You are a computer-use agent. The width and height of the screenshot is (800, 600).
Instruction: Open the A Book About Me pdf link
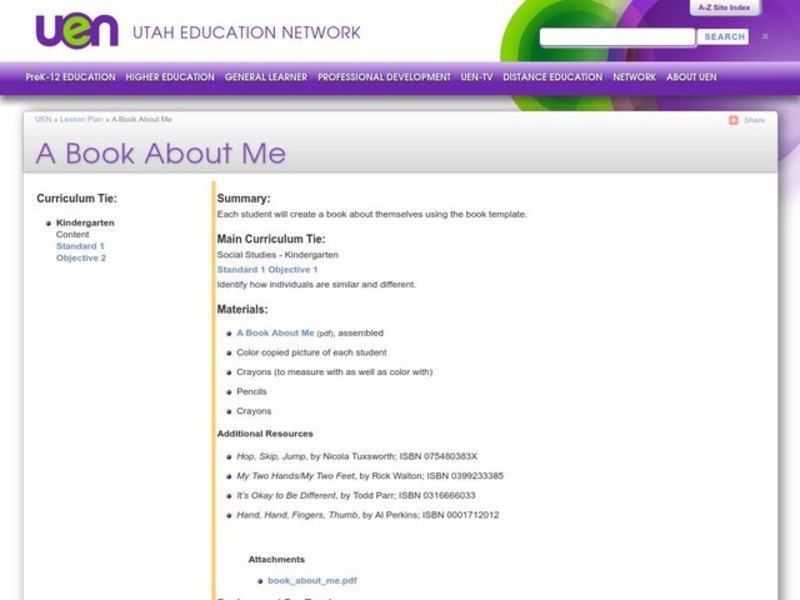point(275,333)
